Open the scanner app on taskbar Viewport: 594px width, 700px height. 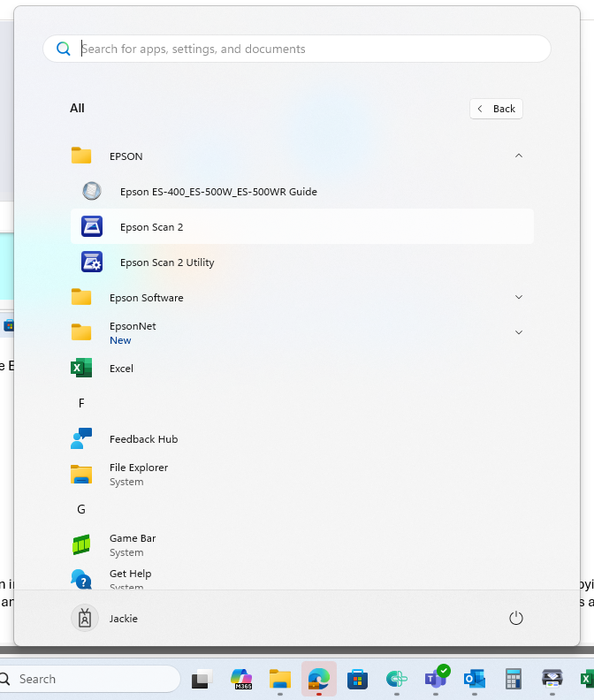tap(552, 678)
